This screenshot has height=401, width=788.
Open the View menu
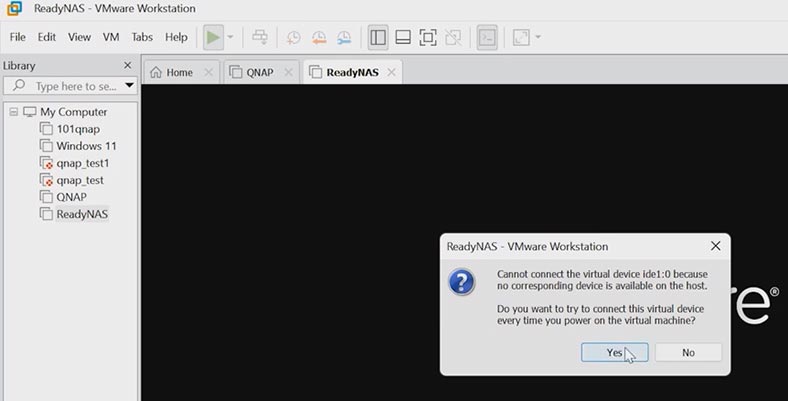(x=79, y=37)
